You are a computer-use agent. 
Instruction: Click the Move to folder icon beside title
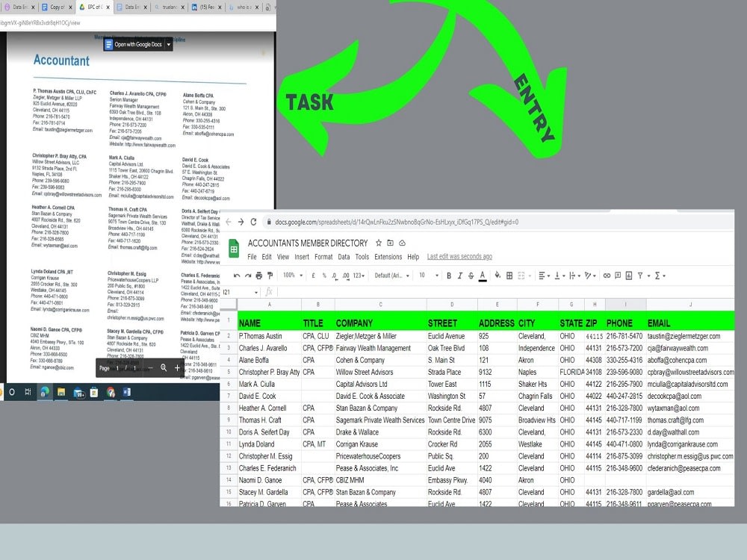[390, 243]
